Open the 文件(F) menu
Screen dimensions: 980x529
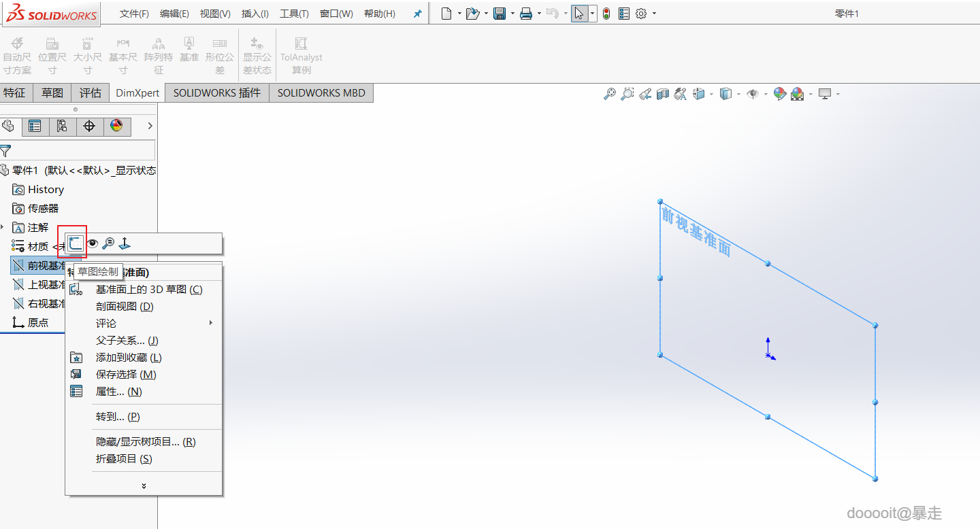tap(134, 14)
